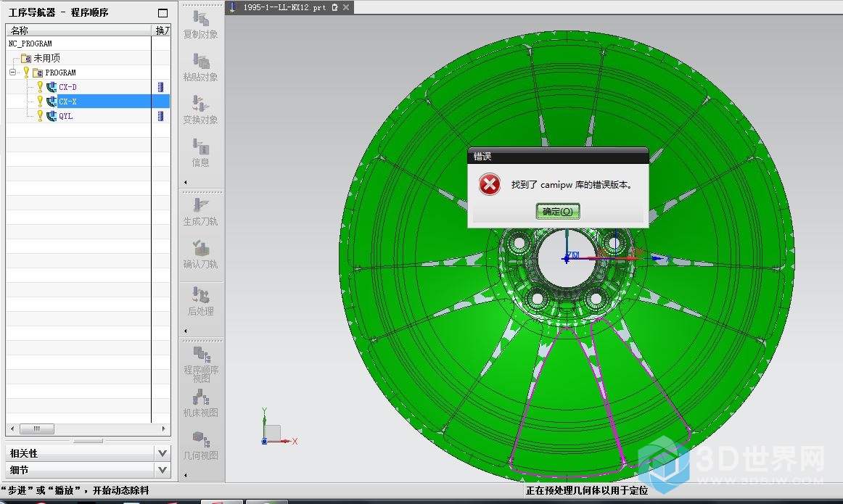Click 确定(O) to dismiss the error dialog

point(557,211)
